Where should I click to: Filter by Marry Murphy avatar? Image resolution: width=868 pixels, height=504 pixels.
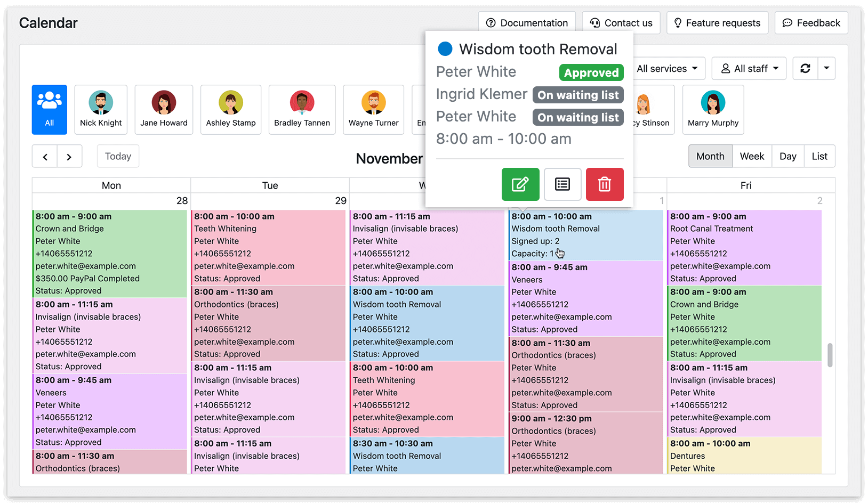713,109
